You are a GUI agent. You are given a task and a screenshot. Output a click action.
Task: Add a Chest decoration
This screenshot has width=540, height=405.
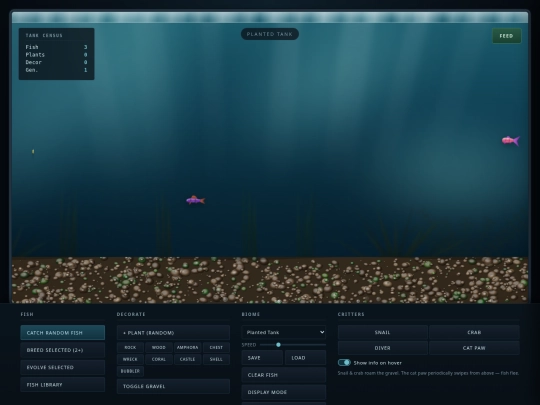click(216, 347)
